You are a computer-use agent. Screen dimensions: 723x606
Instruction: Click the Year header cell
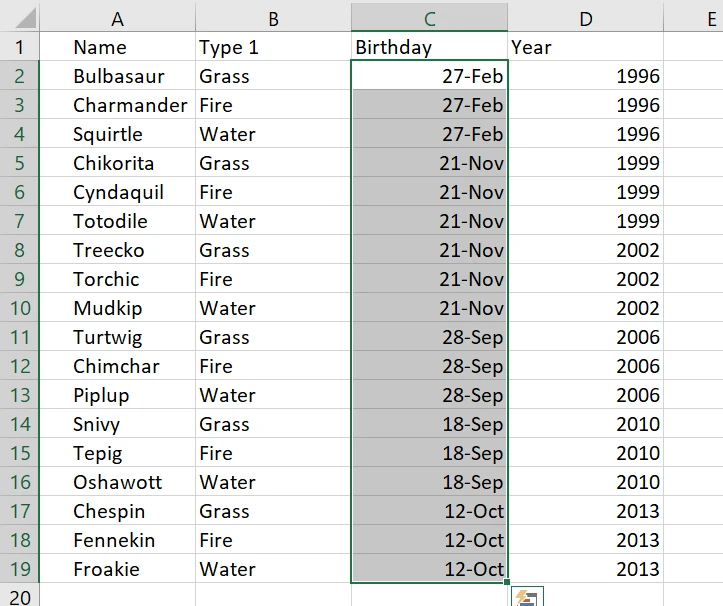point(586,47)
